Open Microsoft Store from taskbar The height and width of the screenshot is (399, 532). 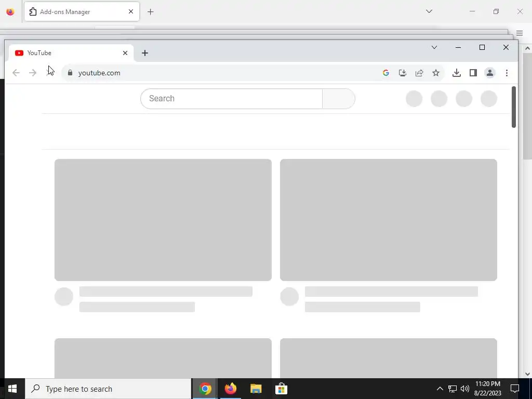tap(281, 389)
